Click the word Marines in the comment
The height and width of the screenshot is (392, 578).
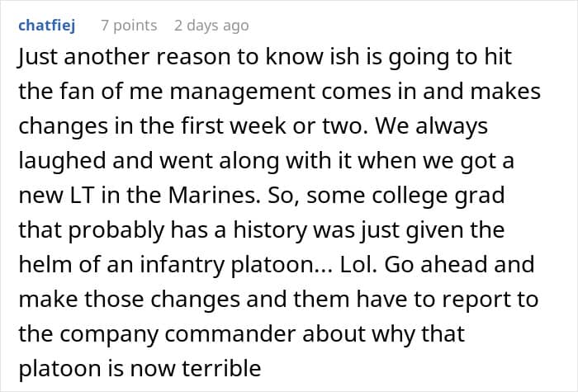pos(211,195)
